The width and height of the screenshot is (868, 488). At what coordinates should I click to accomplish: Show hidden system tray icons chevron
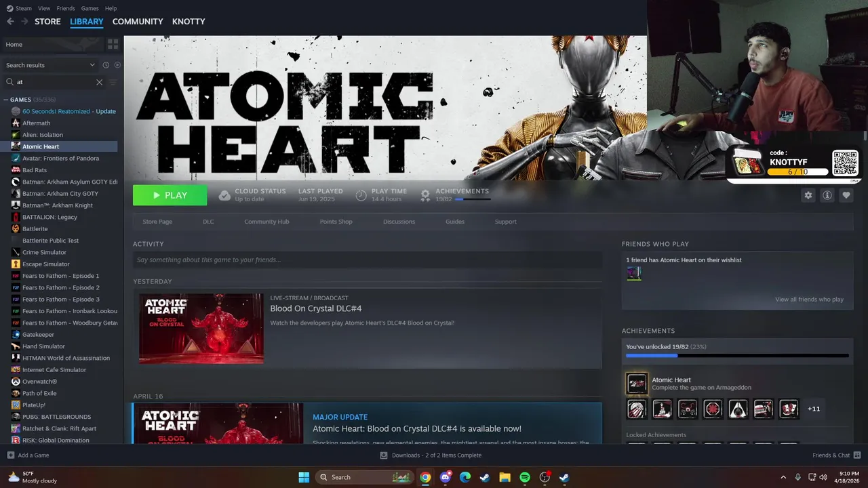click(x=783, y=477)
